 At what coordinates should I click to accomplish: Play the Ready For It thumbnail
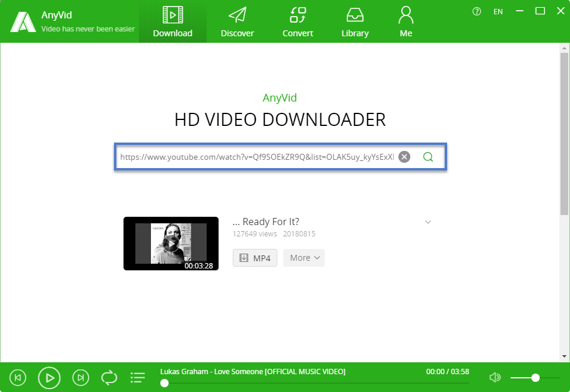click(x=171, y=244)
